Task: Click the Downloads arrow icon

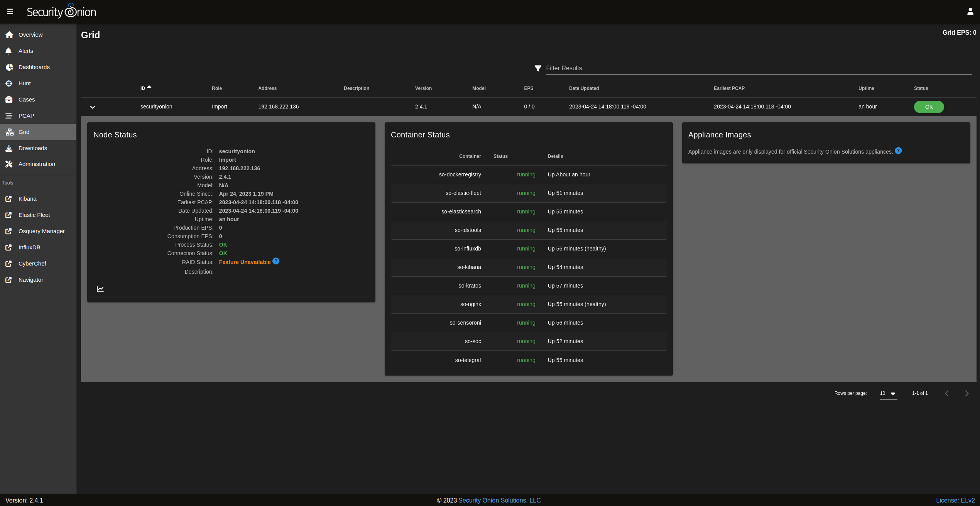Action: click(x=9, y=148)
